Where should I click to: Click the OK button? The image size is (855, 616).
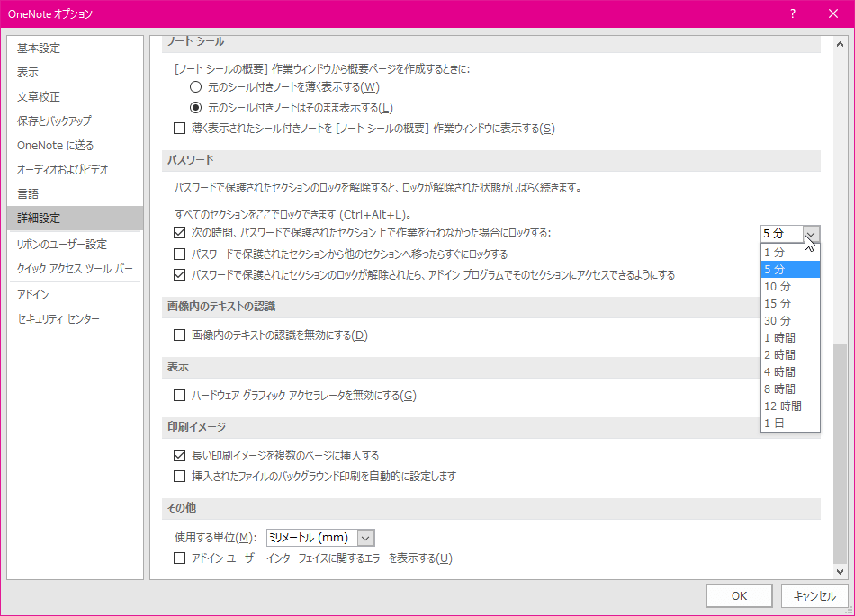point(739,596)
